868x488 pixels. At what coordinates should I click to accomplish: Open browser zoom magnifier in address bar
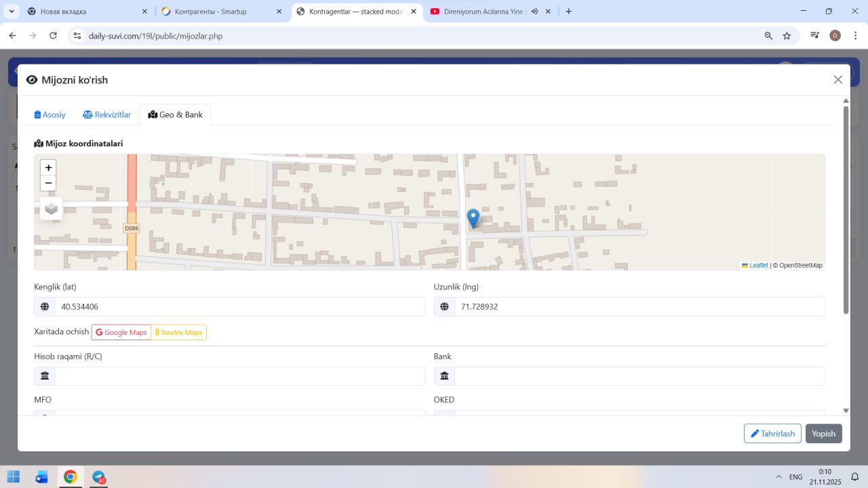768,36
